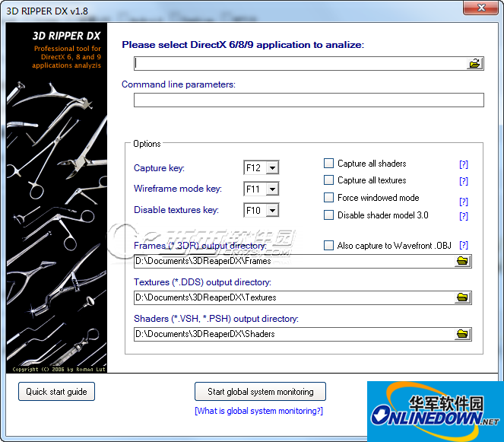Enable Also capture to Wavefront .OBJ
The height and width of the screenshot is (442, 504).
(x=329, y=246)
